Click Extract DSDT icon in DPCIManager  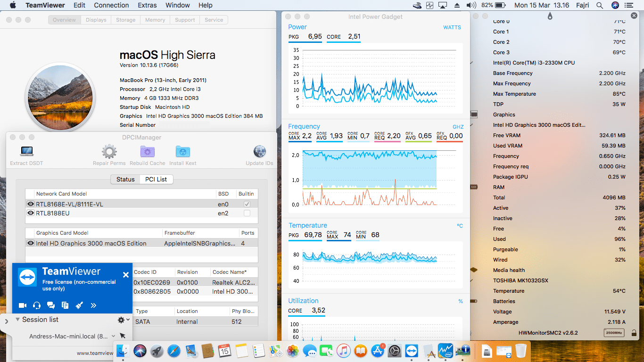(x=26, y=152)
